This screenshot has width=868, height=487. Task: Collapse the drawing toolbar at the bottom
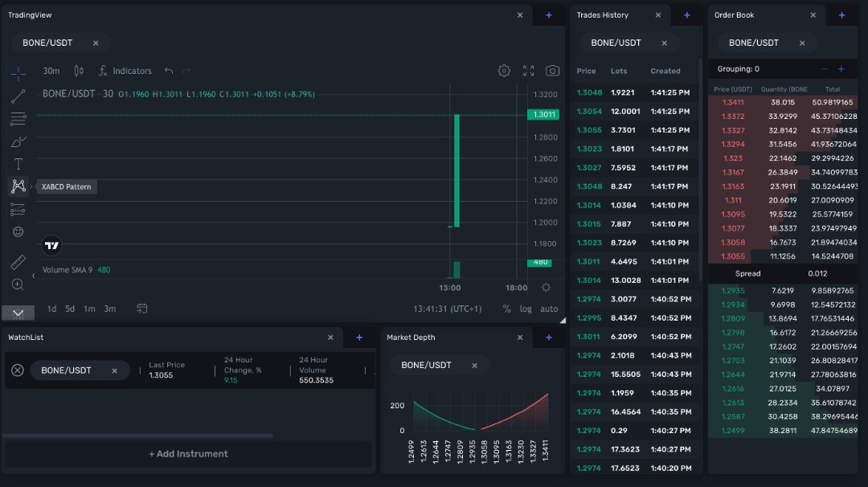click(18, 313)
